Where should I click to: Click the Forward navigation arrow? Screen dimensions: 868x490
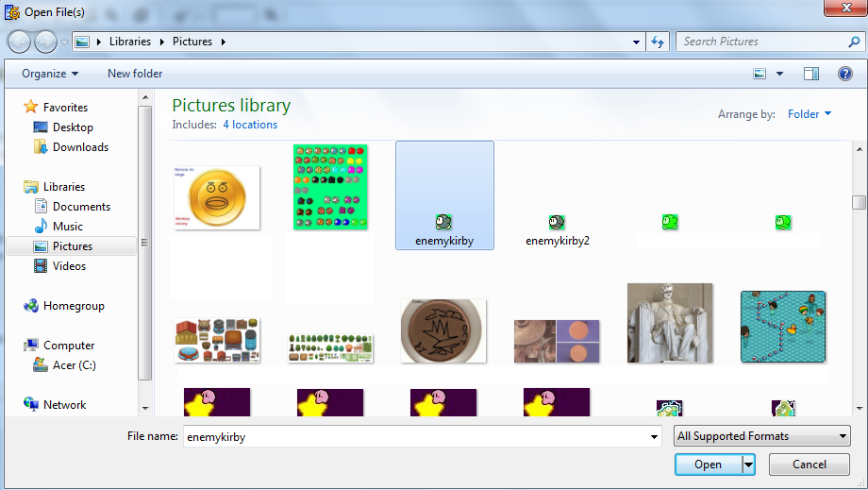45,42
